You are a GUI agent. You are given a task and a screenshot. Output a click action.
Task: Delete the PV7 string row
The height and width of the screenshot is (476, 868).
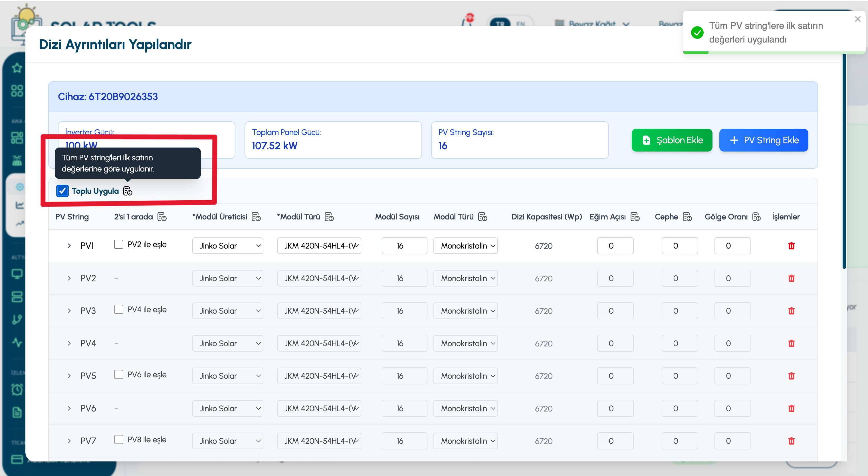[x=792, y=441]
